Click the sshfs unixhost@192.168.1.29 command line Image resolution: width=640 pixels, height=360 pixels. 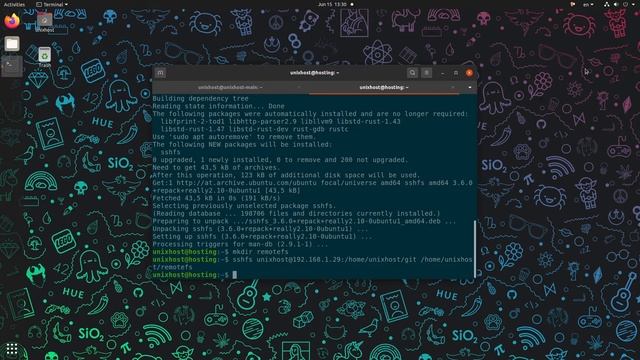(x=313, y=263)
